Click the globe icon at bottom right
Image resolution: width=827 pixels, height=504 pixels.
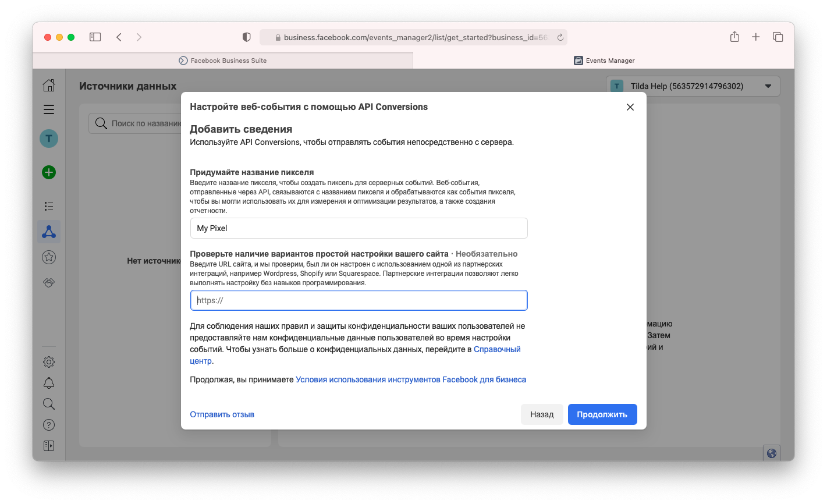pos(772,453)
